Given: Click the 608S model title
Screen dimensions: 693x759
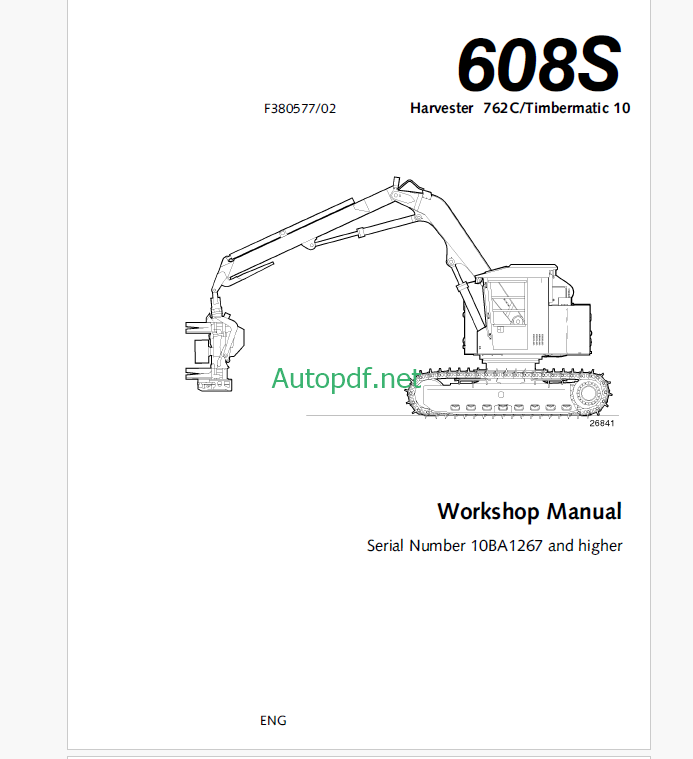Looking at the screenshot, I should (x=539, y=64).
